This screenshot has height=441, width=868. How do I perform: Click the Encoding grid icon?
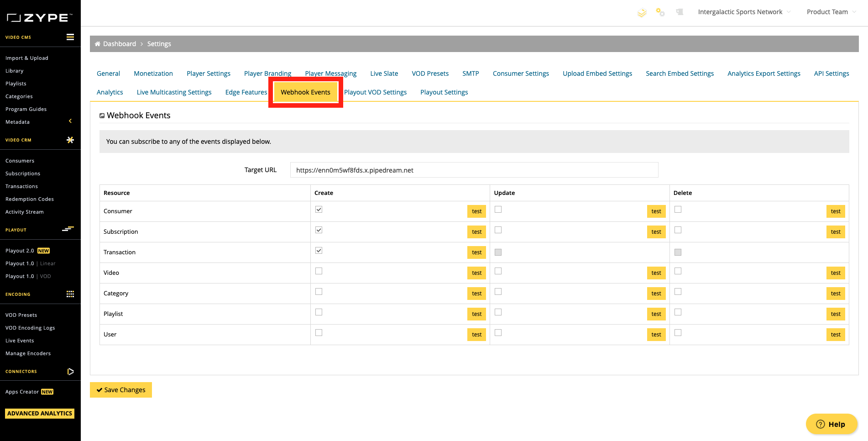70,294
